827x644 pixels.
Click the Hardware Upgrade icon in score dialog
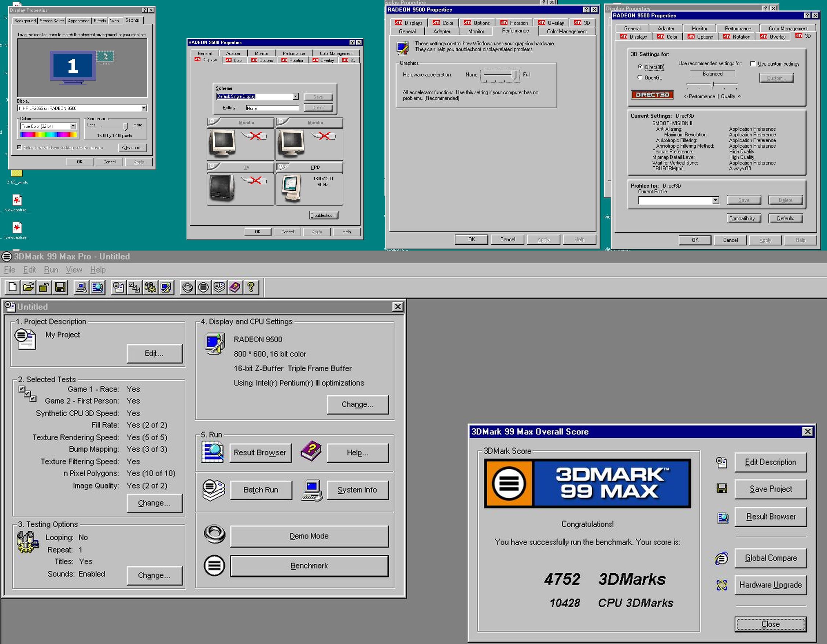pyautogui.click(x=722, y=585)
